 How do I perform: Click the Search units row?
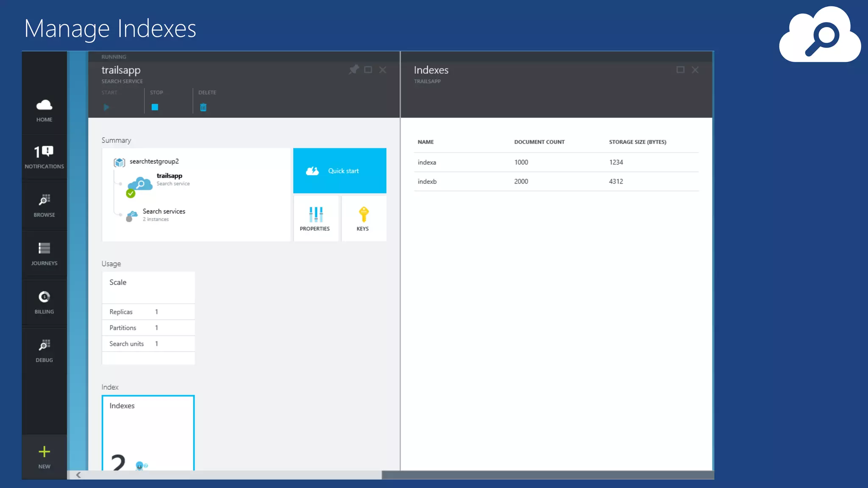point(148,344)
